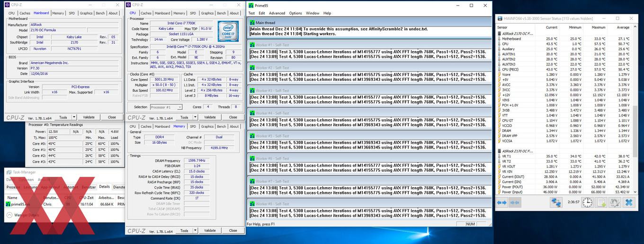The image size is (644, 244).
Task: Open the Options menu in Prime95
Action: pyautogui.click(x=295, y=13)
